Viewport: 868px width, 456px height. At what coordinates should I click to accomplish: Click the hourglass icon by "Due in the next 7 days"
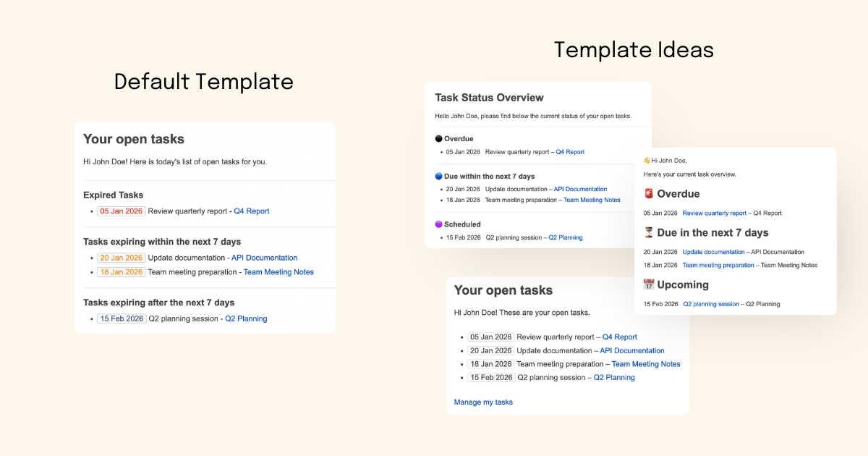tap(650, 232)
